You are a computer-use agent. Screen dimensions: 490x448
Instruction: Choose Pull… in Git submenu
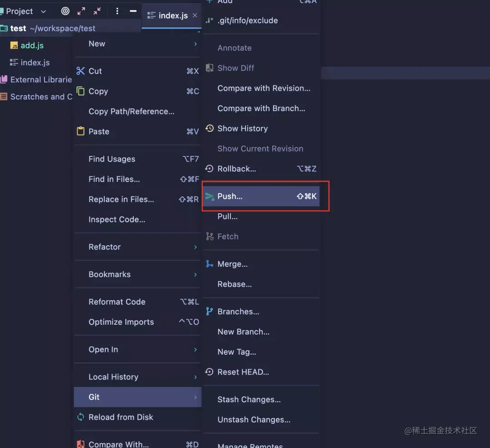tap(261, 216)
